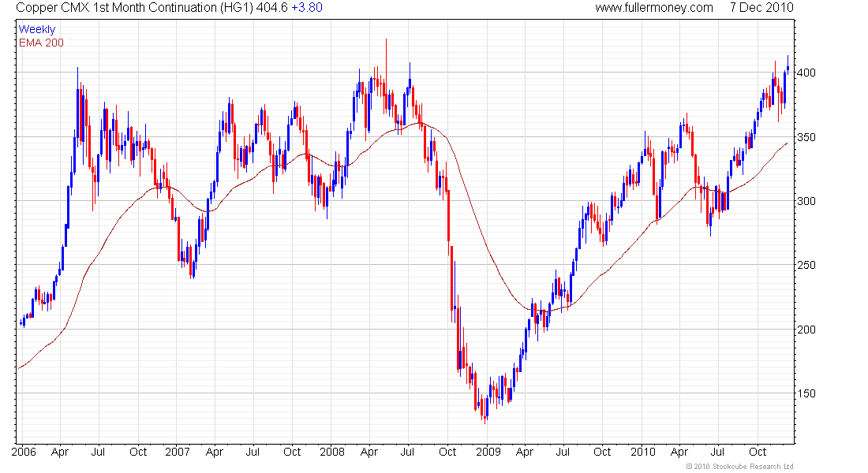
Task: Jump to the 2008 time axis label
Action: pyautogui.click(x=332, y=453)
